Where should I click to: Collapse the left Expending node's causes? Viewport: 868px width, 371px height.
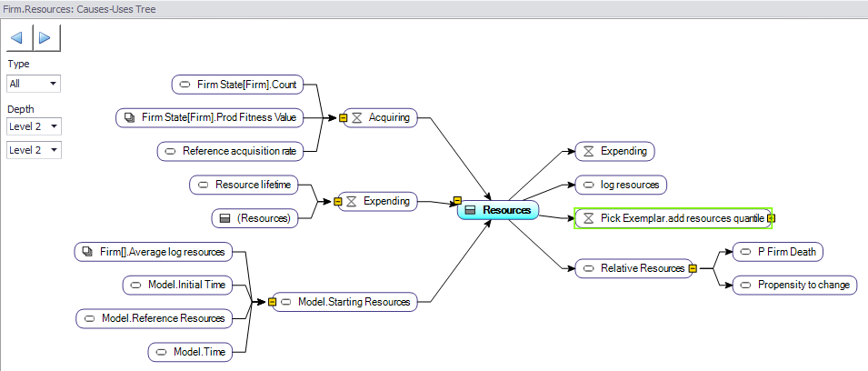[337, 201]
